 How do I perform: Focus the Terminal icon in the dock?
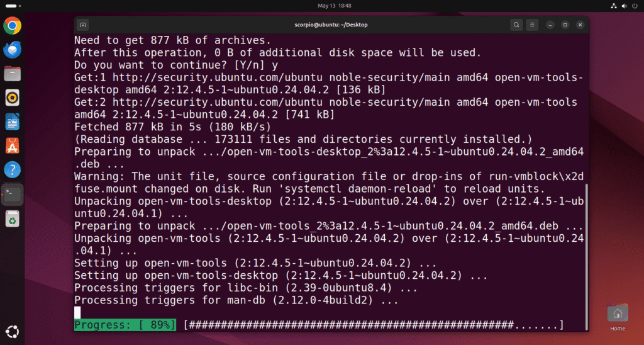click(13, 194)
